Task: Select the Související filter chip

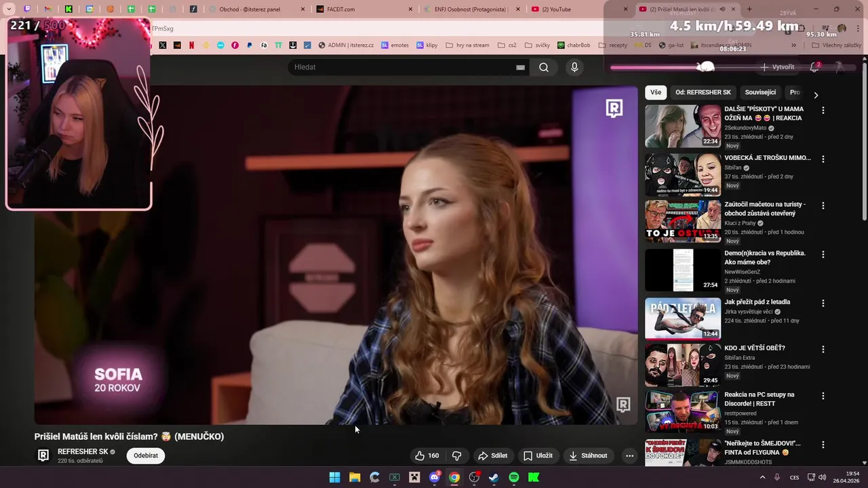Action: pos(760,92)
